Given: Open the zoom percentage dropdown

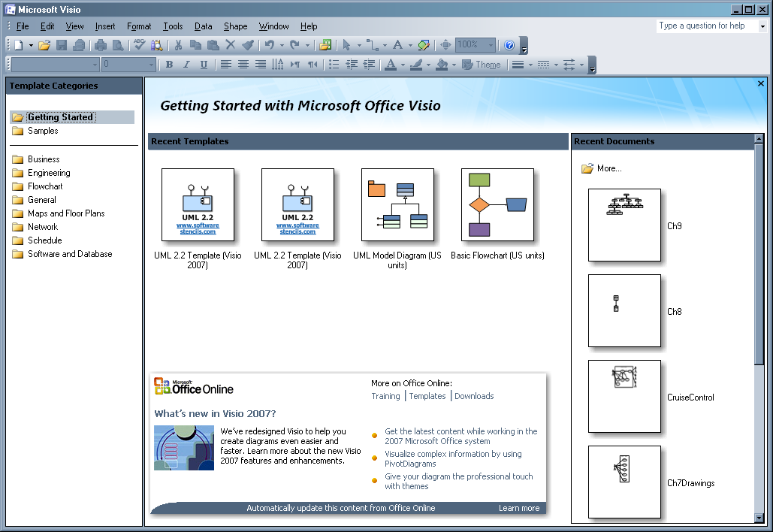Looking at the screenshot, I should (491, 45).
